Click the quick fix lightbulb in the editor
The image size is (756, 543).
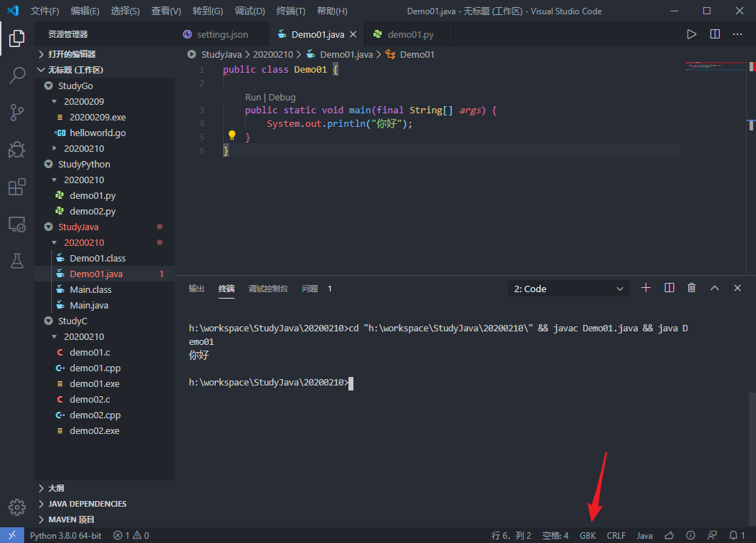point(231,135)
